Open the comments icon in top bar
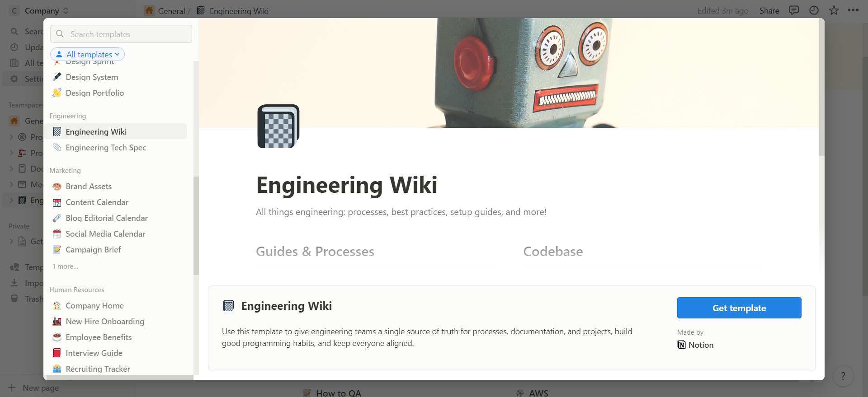This screenshot has width=868, height=397. pyautogui.click(x=793, y=10)
